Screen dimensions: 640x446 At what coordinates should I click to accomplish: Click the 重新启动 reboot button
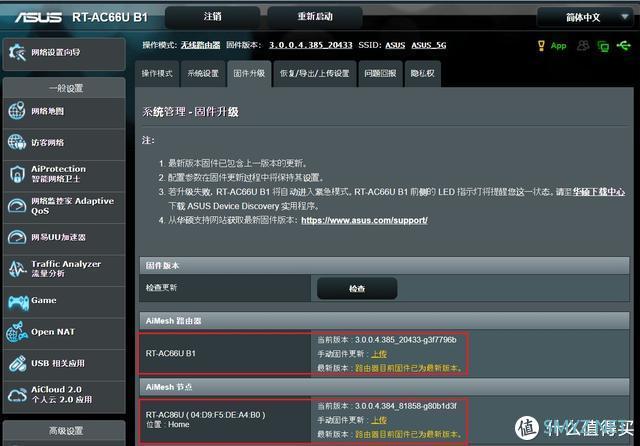[x=315, y=17]
